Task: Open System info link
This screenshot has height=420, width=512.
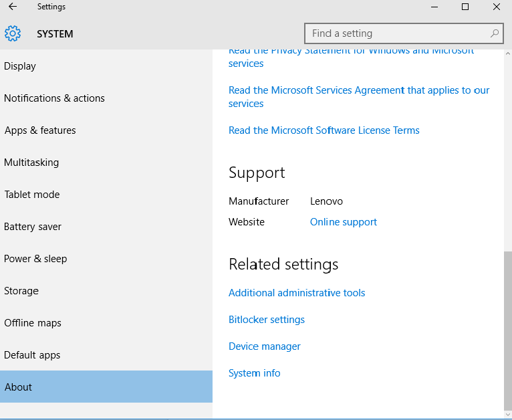Action: (255, 373)
